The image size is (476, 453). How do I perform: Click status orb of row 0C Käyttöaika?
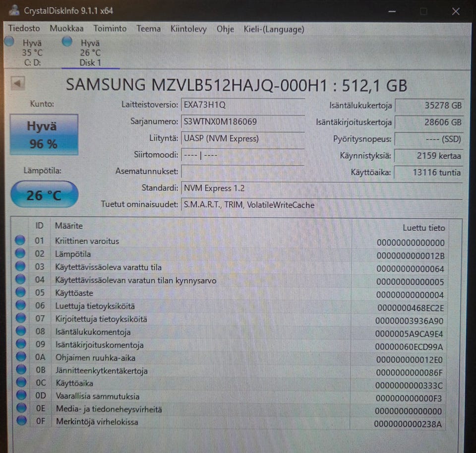[x=21, y=382]
